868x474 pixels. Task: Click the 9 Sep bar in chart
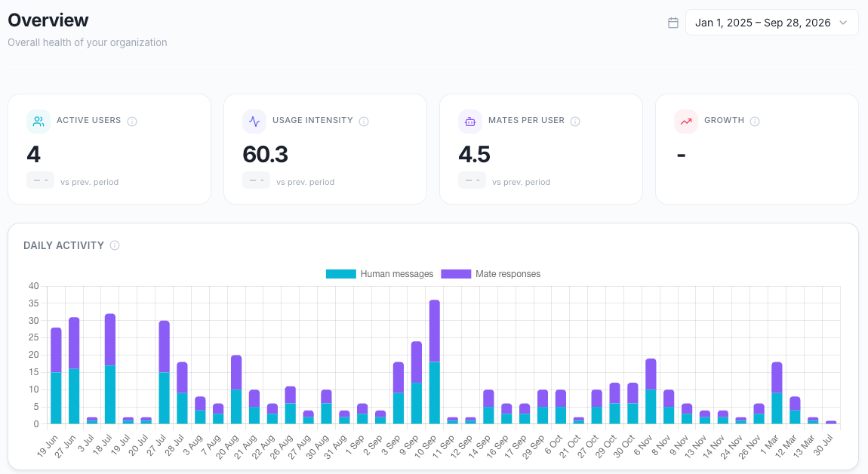tap(417, 383)
